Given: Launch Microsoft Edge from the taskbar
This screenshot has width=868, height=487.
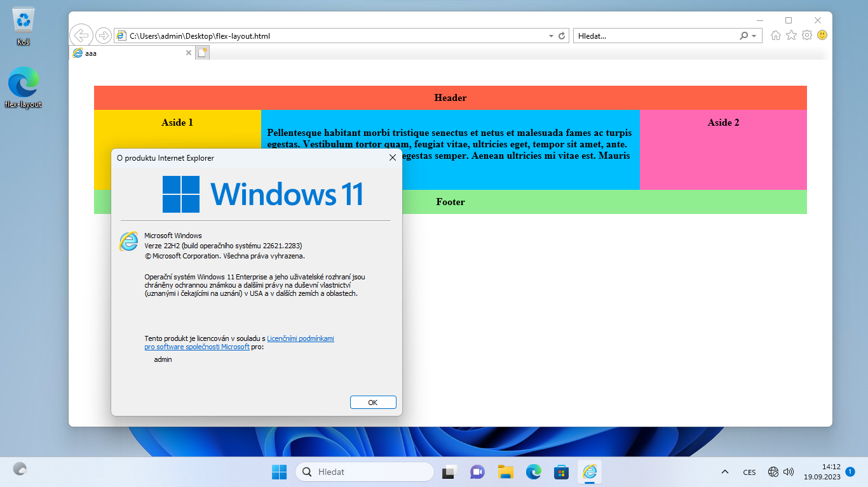Looking at the screenshot, I should (533, 472).
